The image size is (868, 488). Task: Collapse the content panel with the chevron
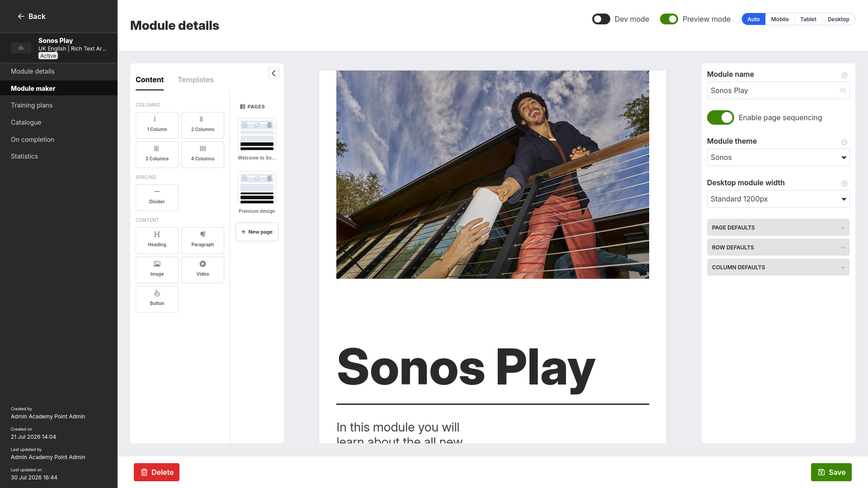tap(274, 73)
